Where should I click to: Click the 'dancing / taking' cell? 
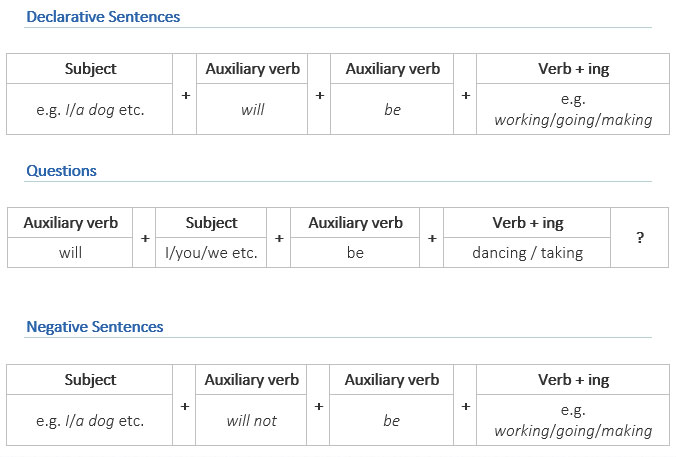click(527, 253)
